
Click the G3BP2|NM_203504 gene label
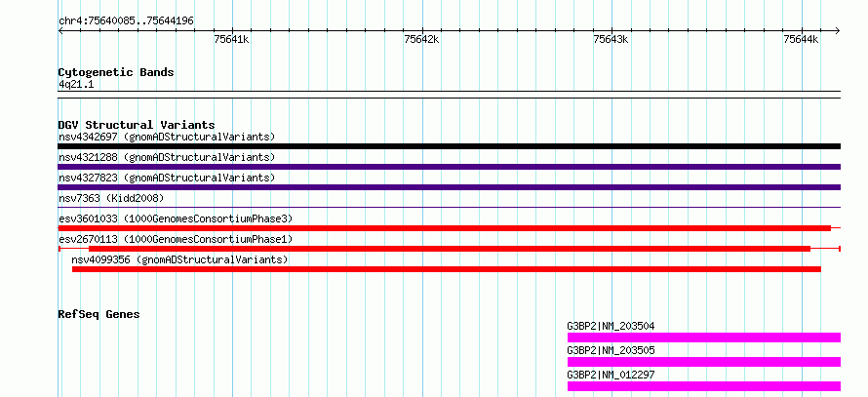pos(612,326)
